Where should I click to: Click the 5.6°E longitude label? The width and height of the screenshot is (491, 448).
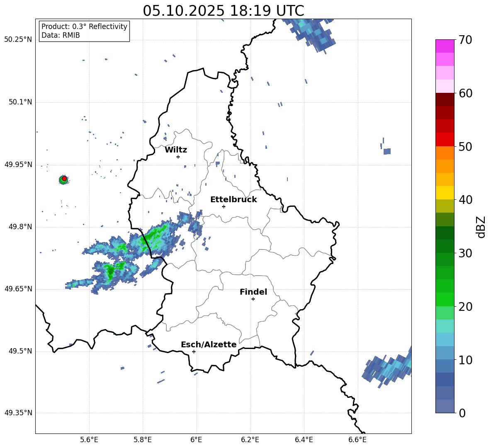point(89,440)
